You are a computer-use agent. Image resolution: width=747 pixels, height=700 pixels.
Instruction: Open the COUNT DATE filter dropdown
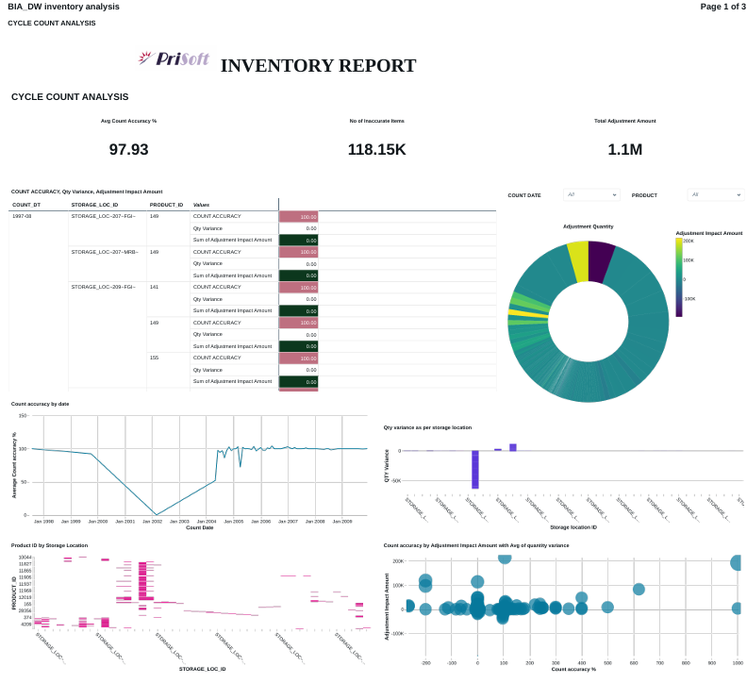click(592, 194)
